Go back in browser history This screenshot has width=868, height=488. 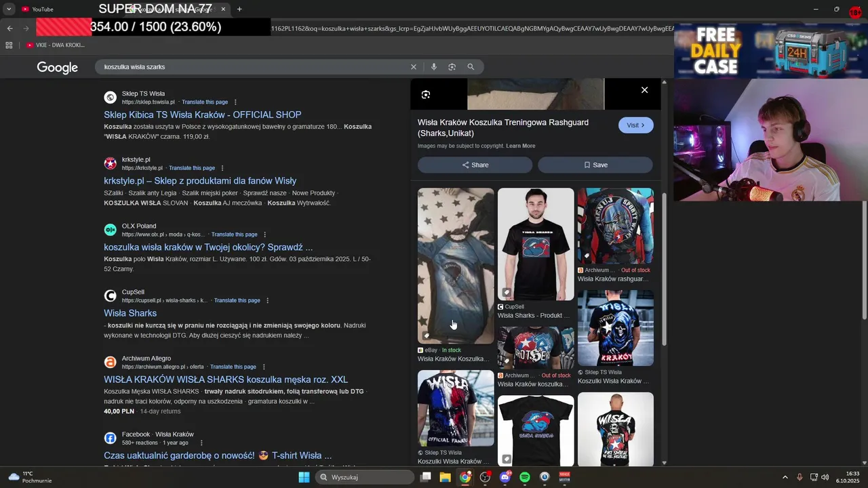(x=9, y=28)
